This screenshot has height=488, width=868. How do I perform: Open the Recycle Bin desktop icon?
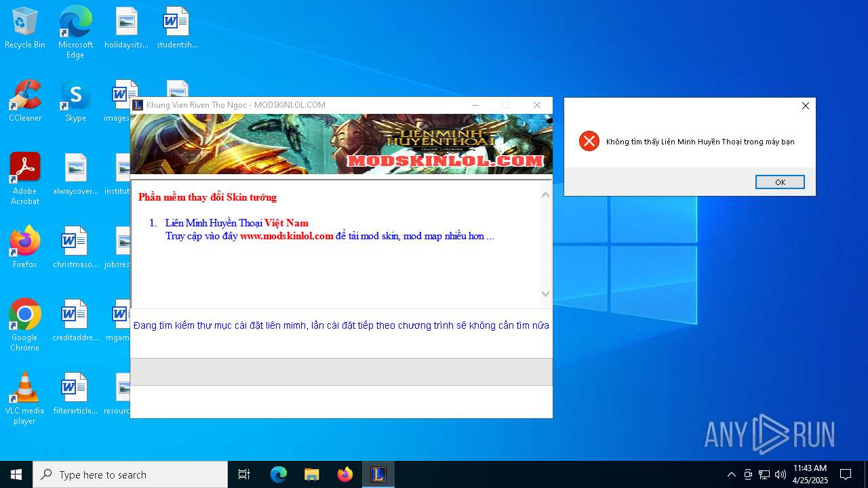coord(25,28)
